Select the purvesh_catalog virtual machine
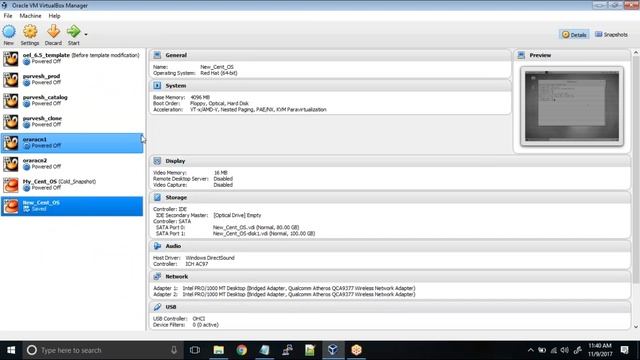 tap(72, 100)
